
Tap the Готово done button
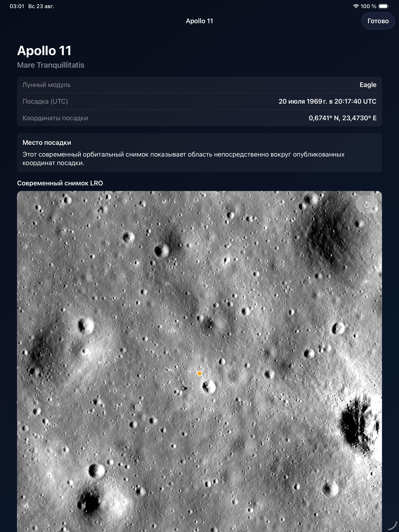[x=378, y=21]
